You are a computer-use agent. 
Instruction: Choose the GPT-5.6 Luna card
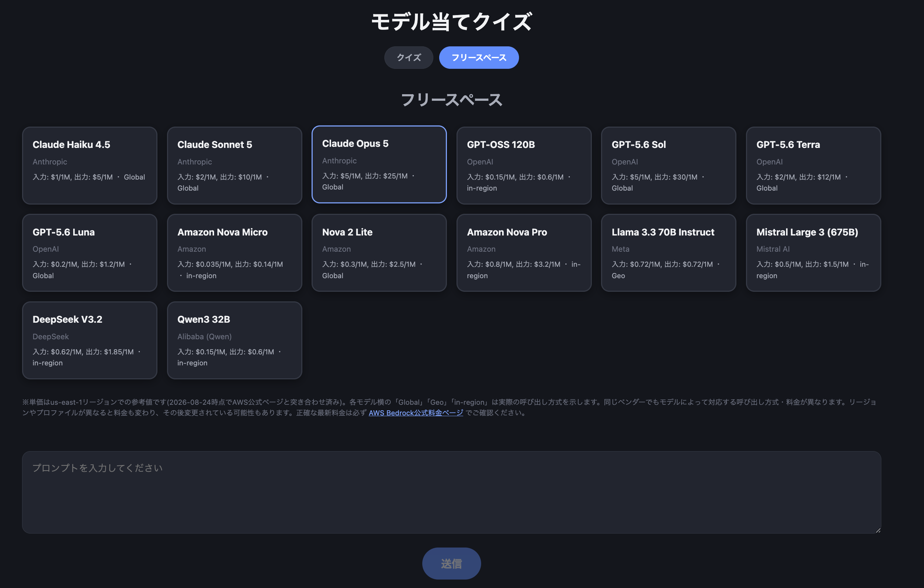coord(90,253)
